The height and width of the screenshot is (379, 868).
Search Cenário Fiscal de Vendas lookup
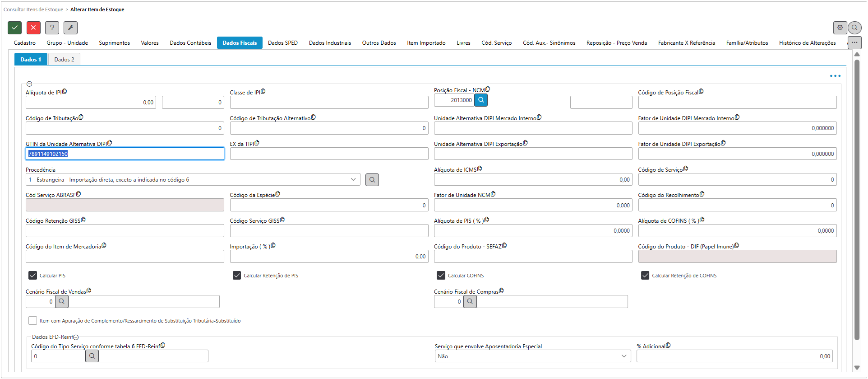[62, 301]
